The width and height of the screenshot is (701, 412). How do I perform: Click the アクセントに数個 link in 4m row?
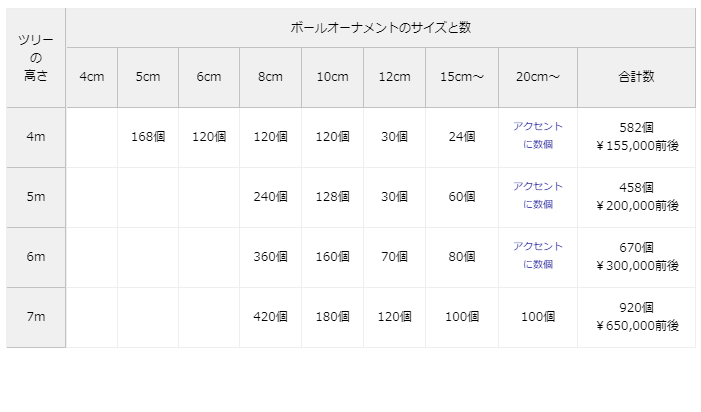coord(537,136)
